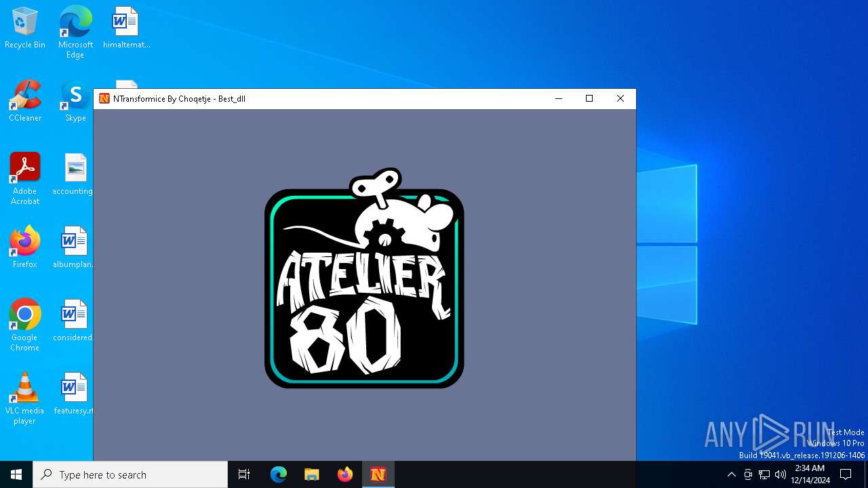Open File Explorer from the taskbar

pyautogui.click(x=311, y=474)
